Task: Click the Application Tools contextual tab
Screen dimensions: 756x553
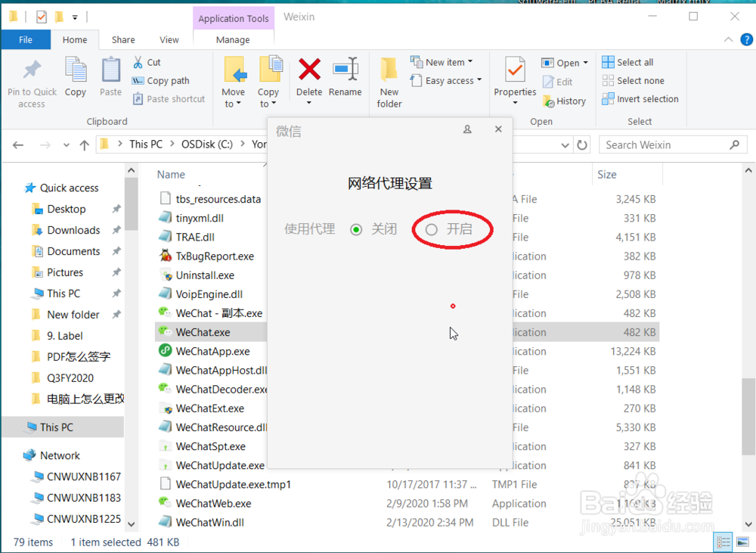Action: point(234,18)
